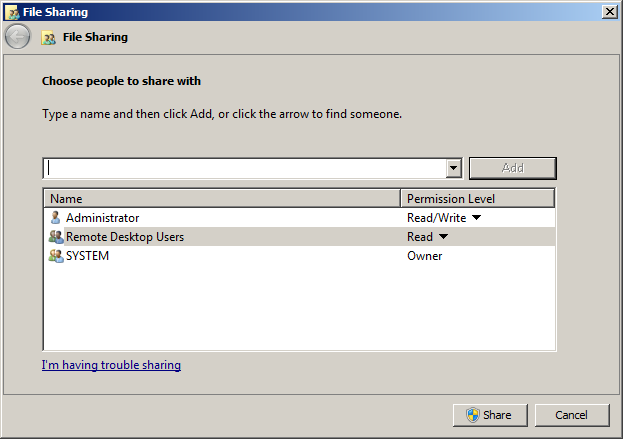Image resolution: width=623 pixels, height=439 pixels.
Task: Open "I'm having trouble sharing" link
Action: 111,365
